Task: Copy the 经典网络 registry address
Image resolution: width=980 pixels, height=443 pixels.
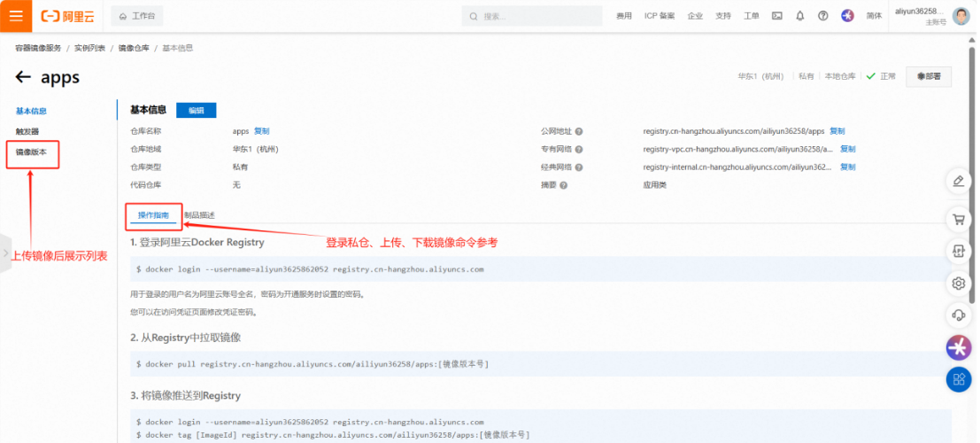Action: coord(847,167)
